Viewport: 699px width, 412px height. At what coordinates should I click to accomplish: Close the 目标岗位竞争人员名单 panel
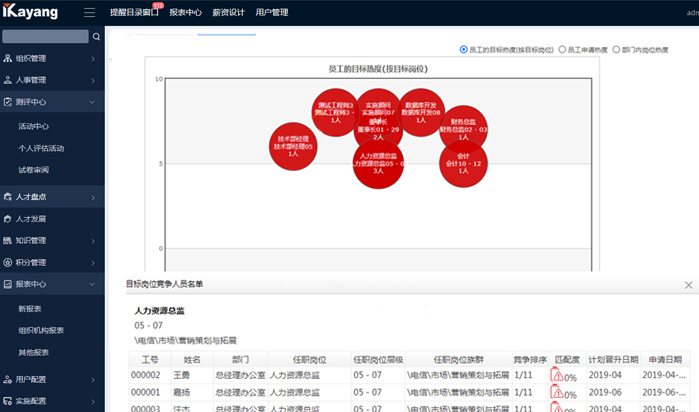[688, 285]
